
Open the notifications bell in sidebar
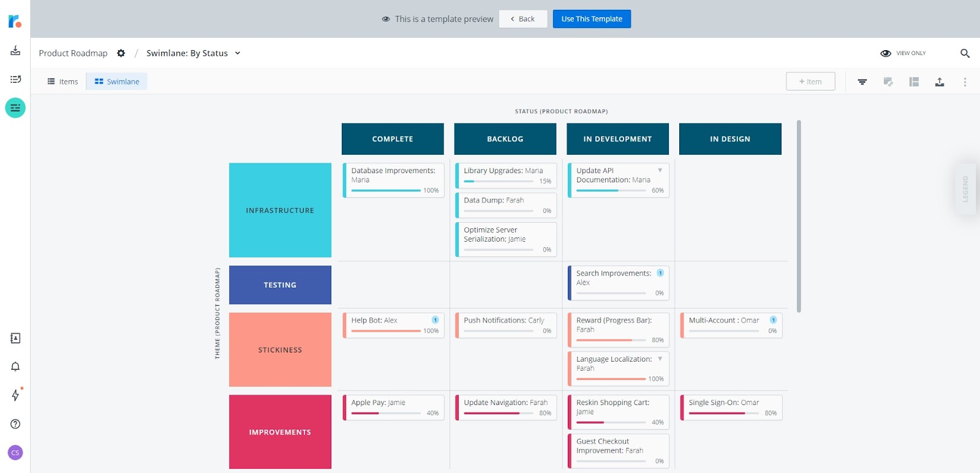coord(15,367)
